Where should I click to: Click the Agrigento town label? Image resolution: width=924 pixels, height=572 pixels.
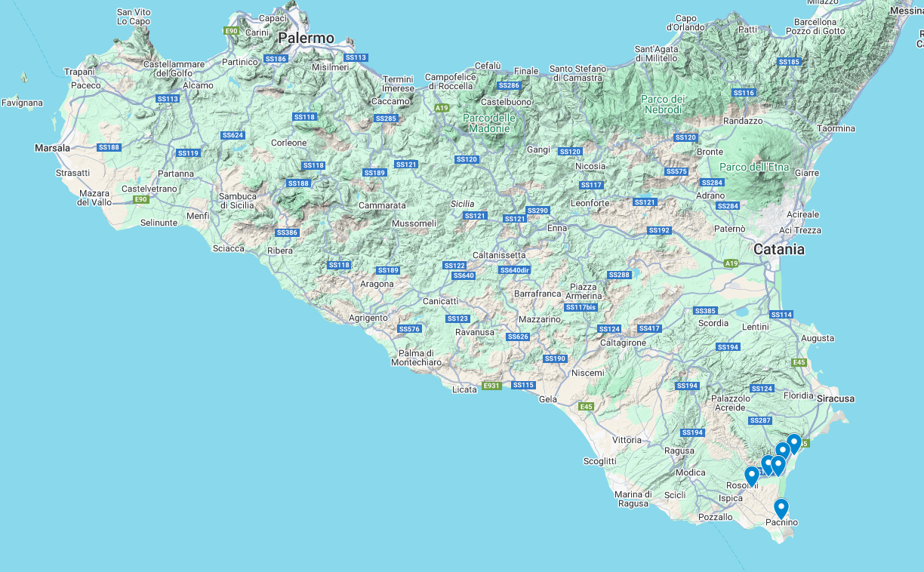click(368, 318)
